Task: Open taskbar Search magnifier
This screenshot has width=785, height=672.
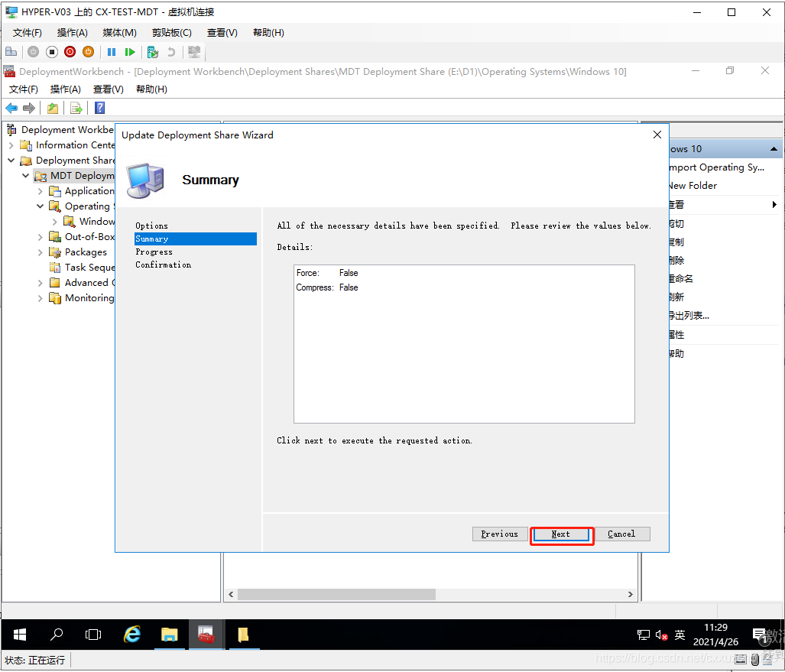Action: click(57, 635)
